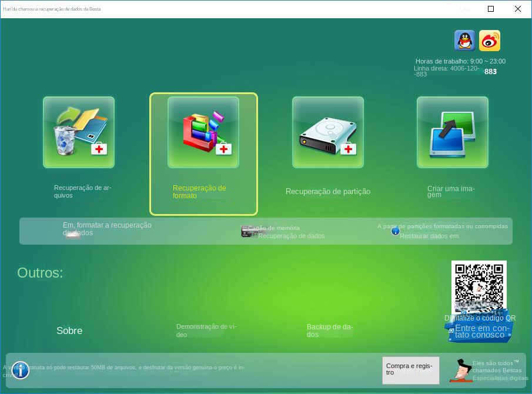Click 'Restaurar dados em.' text
This screenshot has height=394, width=532.
[430, 236]
